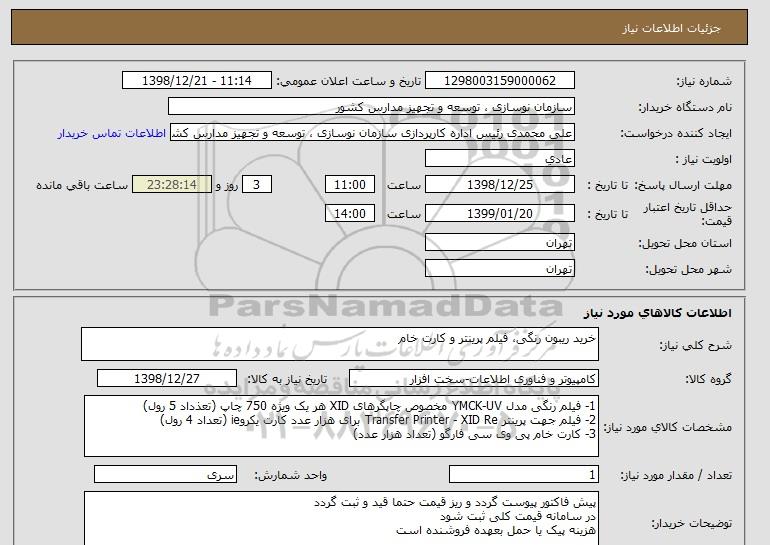Viewport: 770px width, 545px height.
Task: Click the delivery city field تهران
Action: click(x=499, y=269)
